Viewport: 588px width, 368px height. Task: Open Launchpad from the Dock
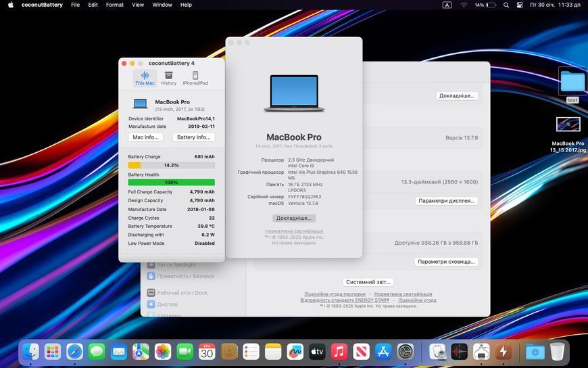[53, 352]
